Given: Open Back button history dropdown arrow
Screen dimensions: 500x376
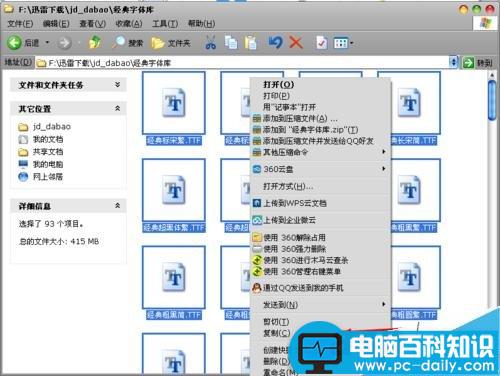Looking at the screenshot, I should (x=47, y=43).
